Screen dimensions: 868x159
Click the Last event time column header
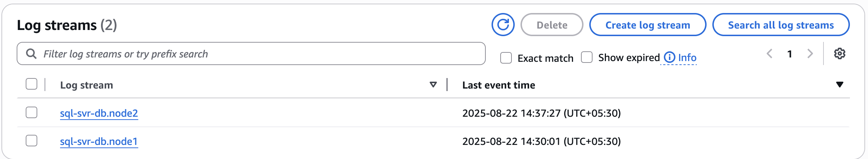[x=498, y=85]
